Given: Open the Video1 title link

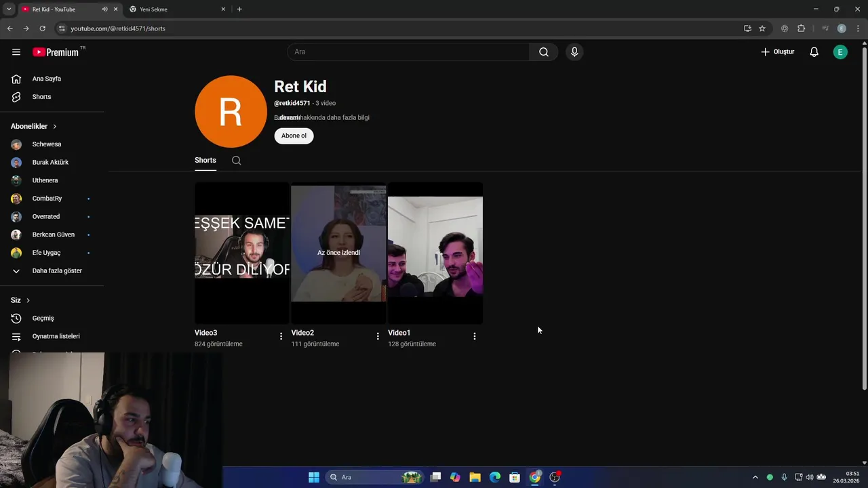Looking at the screenshot, I should 399,333.
